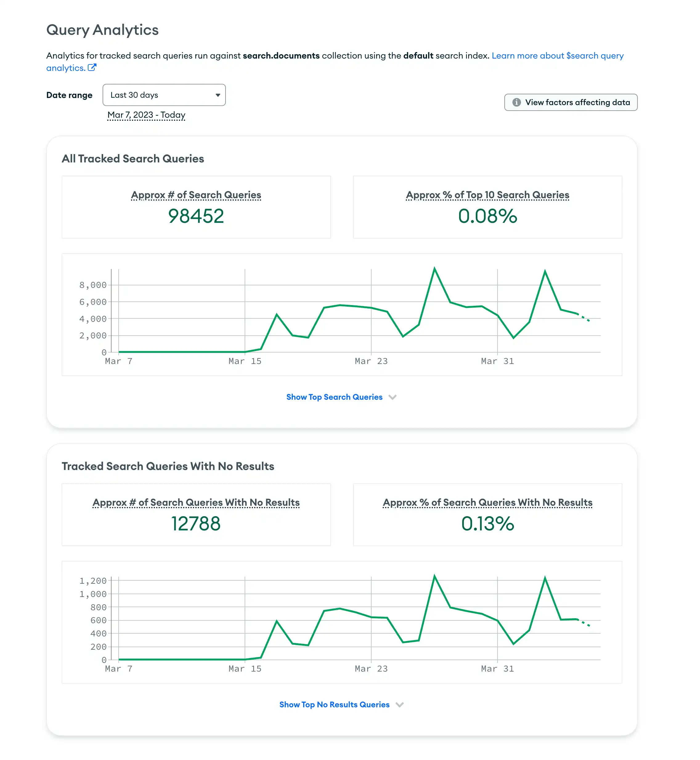Screen dimensions: 700x760
Task: Open the Last 30 days date range dropdown
Action: pyautogui.click(x=164, y=95)
